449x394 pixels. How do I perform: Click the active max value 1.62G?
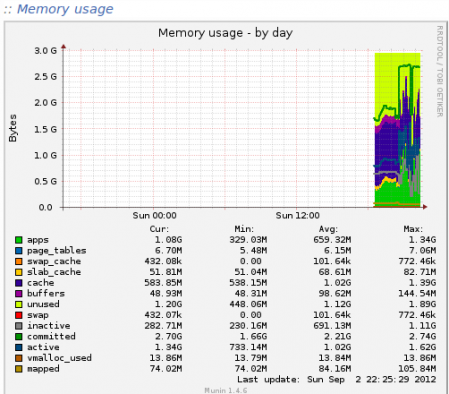pos(422,347)
